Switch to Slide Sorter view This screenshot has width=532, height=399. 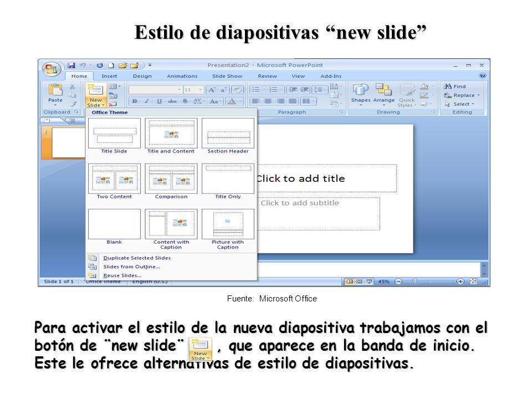pyautogui.click(x=359, y=282)
